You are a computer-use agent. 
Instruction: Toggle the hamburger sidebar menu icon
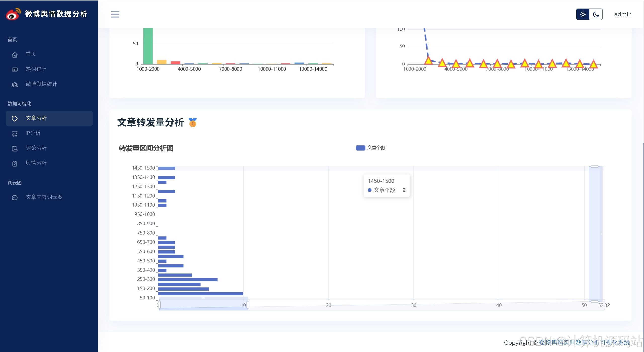pos(115,14)
